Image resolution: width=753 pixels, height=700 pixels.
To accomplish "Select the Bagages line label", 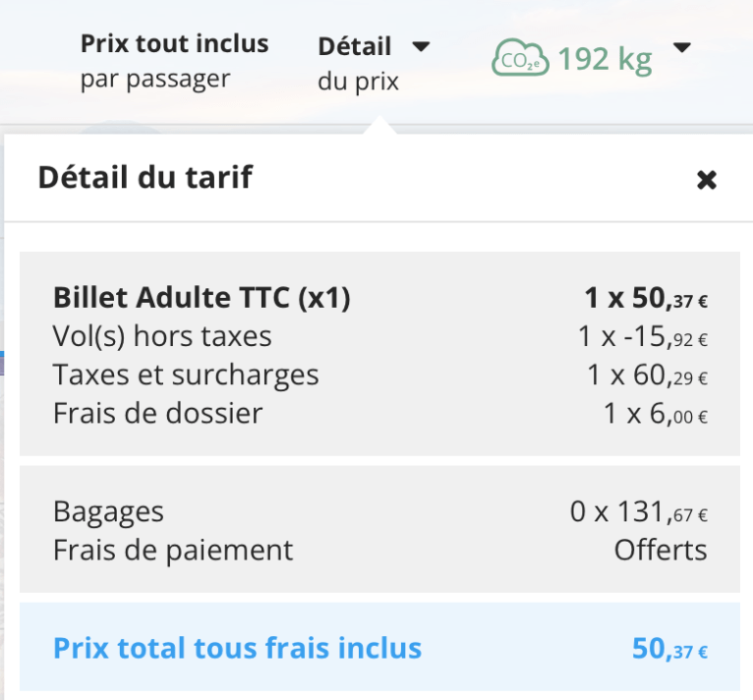I will (108, 511).
